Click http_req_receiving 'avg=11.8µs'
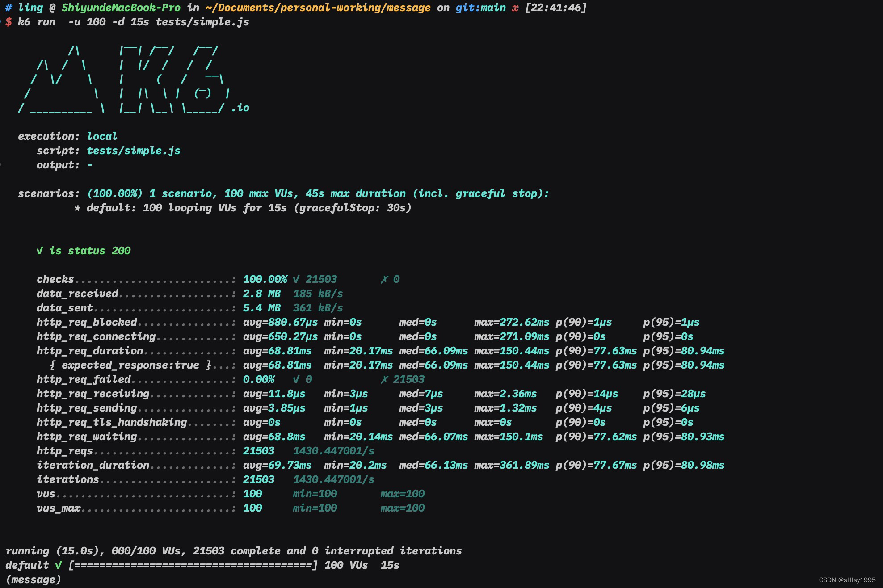This screenshot has height=588, width=883. tap(274, 394)
